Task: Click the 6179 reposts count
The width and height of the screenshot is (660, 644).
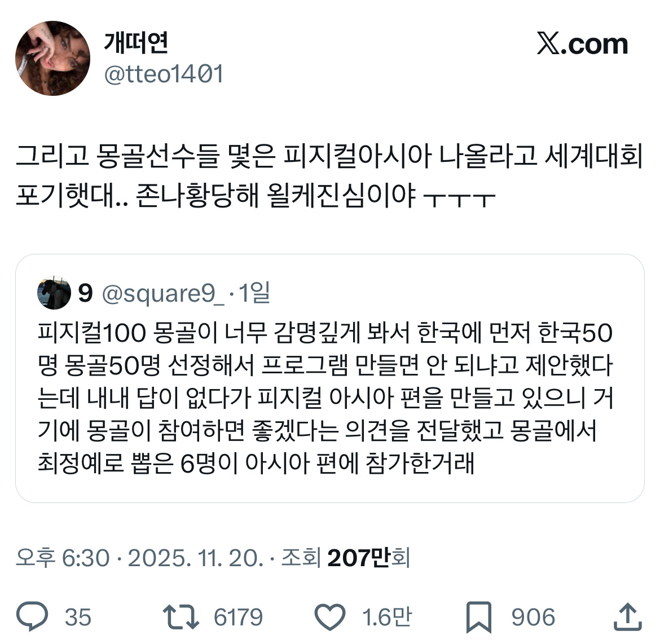Action: point(238,617)
